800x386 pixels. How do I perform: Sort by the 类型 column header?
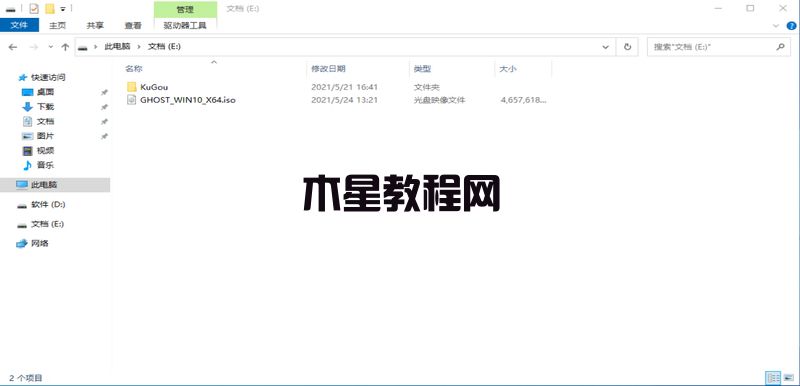click(x=422, y=69)
